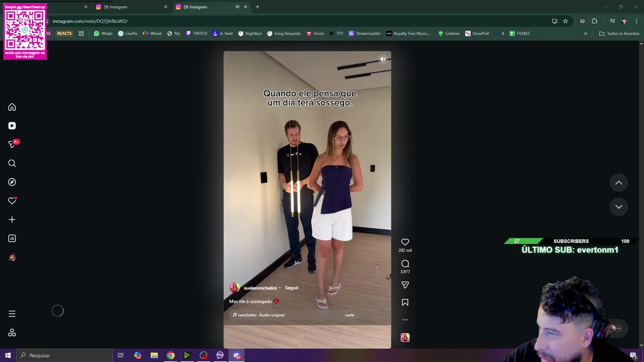Open OBS Studio from the taskbar
Image resolution: width=644 pixels, height=362 pixels.
(203, 355)
